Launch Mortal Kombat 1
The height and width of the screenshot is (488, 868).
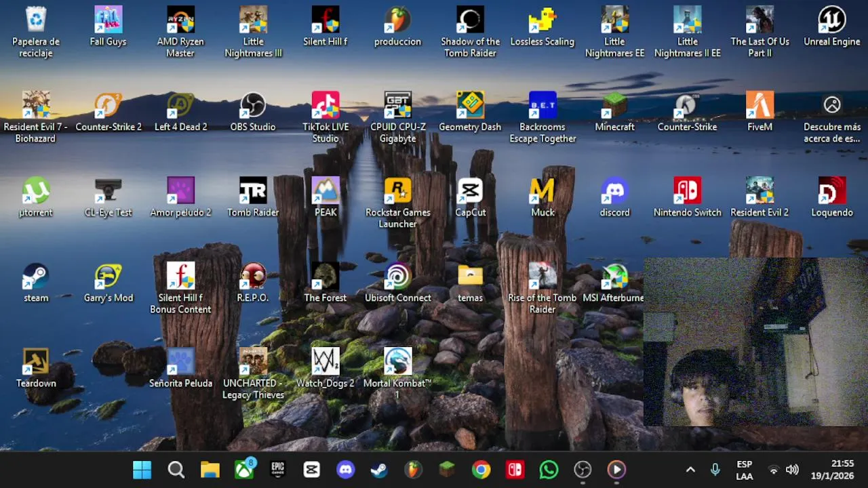click(397, 373)
